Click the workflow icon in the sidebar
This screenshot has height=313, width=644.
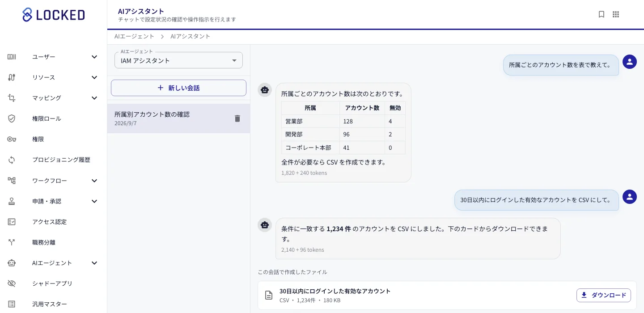[x=12, y=181]
